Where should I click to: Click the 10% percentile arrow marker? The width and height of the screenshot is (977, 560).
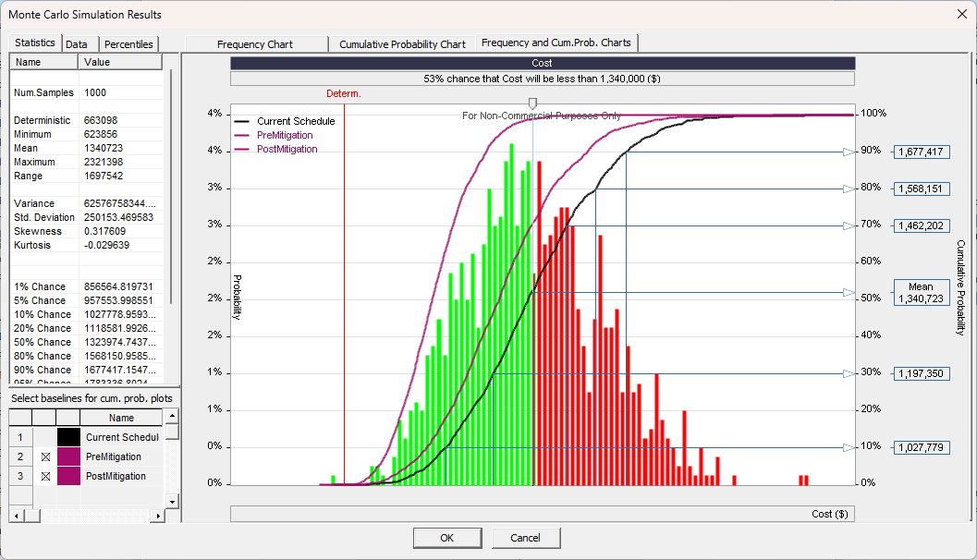[x=849, y=448]
